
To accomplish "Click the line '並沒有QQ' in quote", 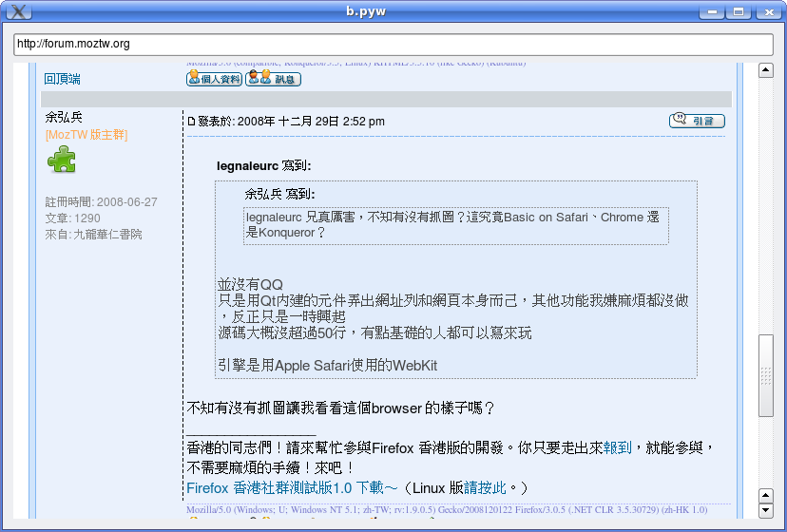I will pos(251,285).
